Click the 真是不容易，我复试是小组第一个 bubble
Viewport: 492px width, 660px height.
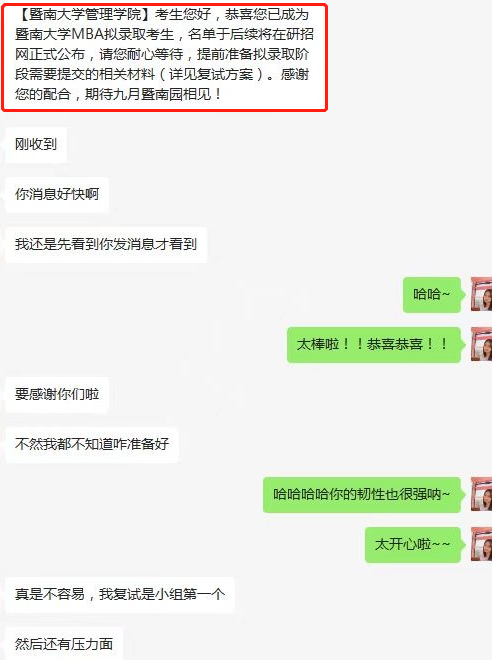point(120,594)
